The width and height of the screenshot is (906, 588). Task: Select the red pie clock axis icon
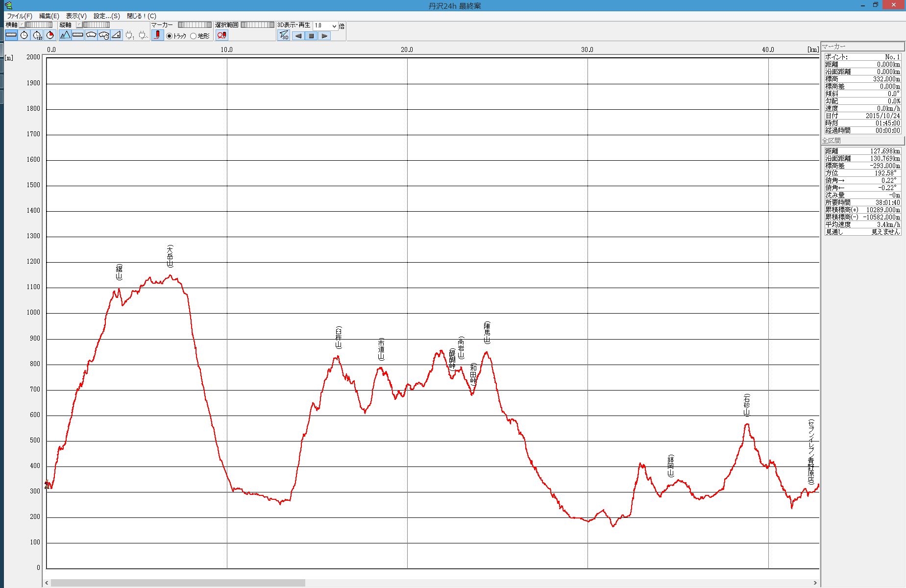point(49,35)
